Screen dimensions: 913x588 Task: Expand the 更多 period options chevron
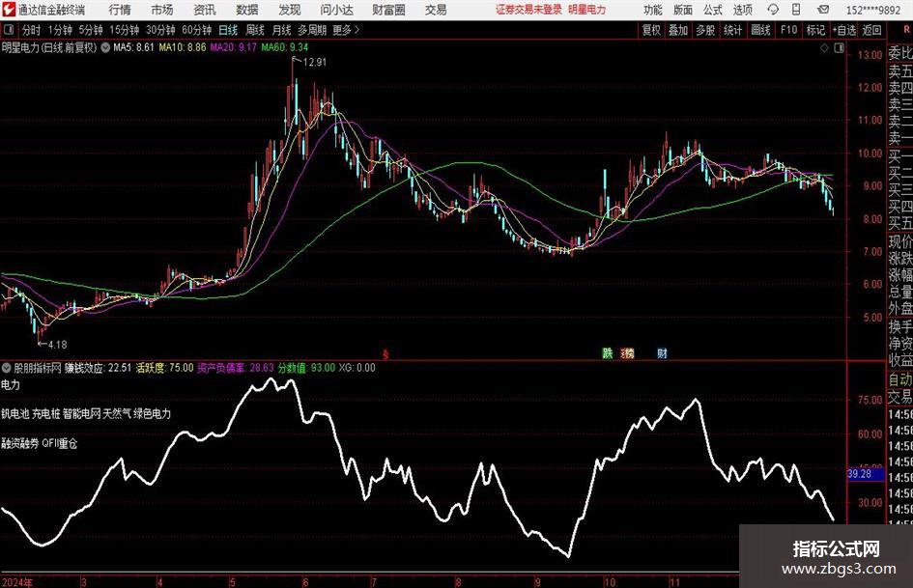tap(357, 30)
